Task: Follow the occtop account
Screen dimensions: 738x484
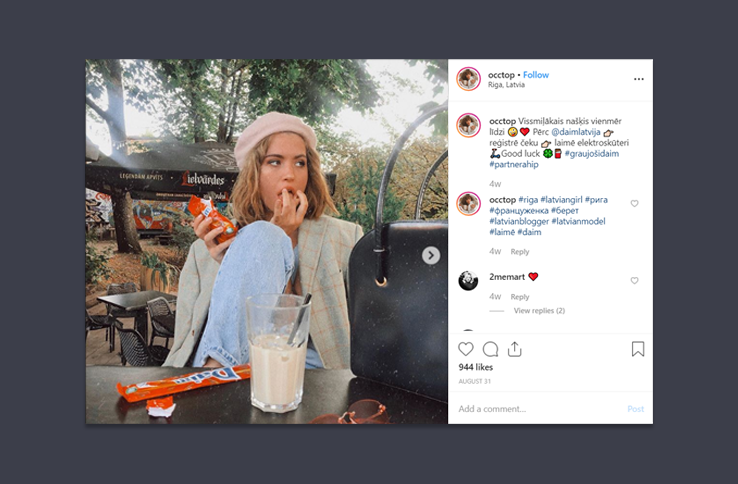Action: point(536,75)
